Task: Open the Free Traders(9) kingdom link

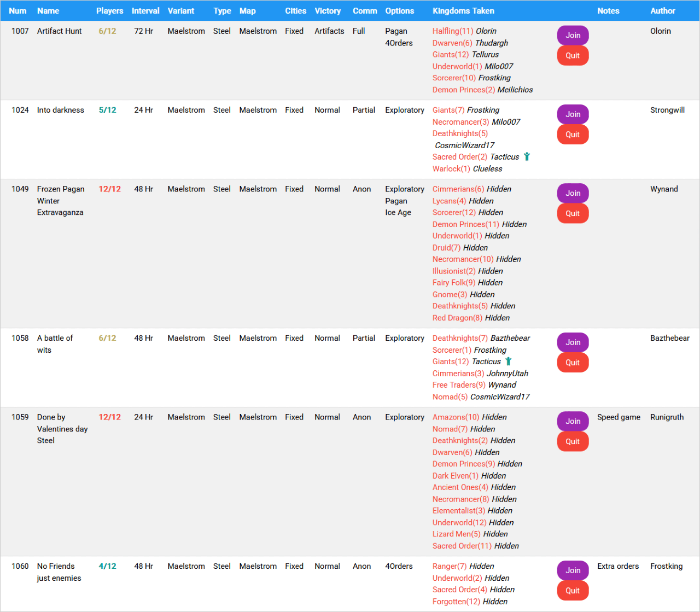Action: coord(459,385)
